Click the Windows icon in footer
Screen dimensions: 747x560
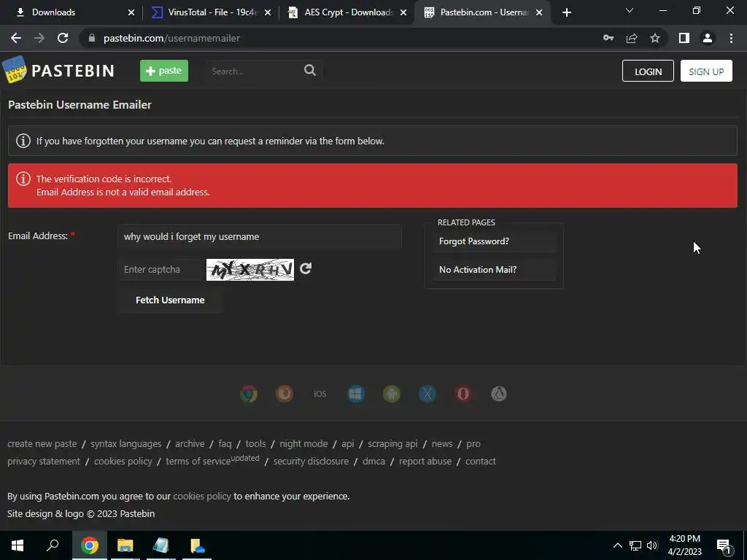(356, 394)
